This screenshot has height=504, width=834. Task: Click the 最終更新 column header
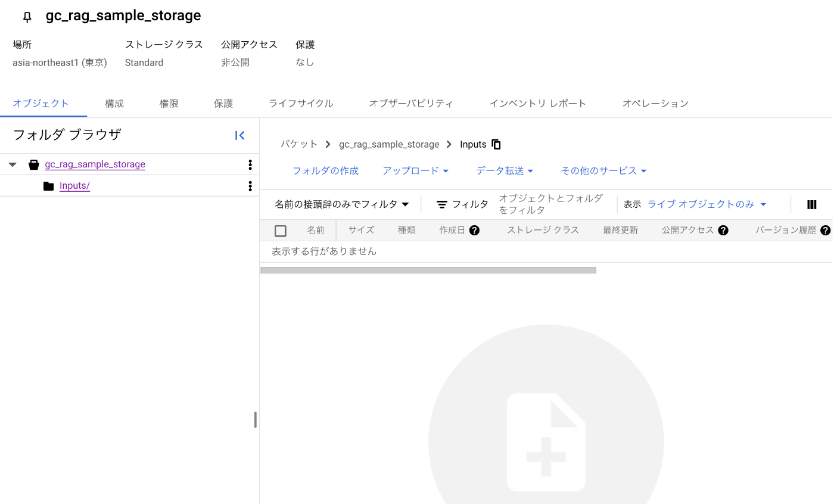point(621,231)
